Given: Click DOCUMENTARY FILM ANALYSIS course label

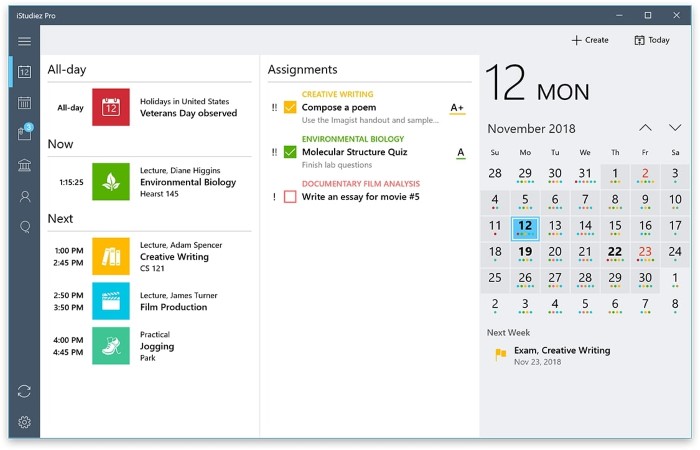Looking at the screenshot, I should tap(361, 183).
